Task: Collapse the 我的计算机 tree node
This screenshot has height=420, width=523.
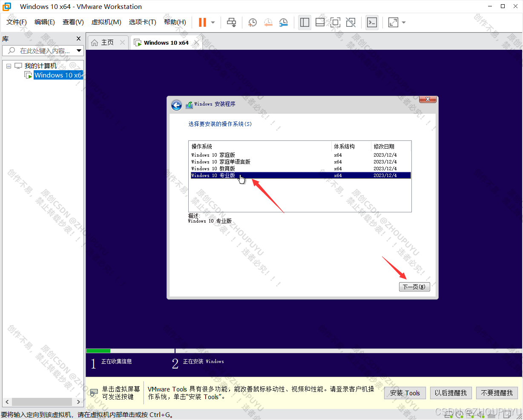Action: pos(9,66)
